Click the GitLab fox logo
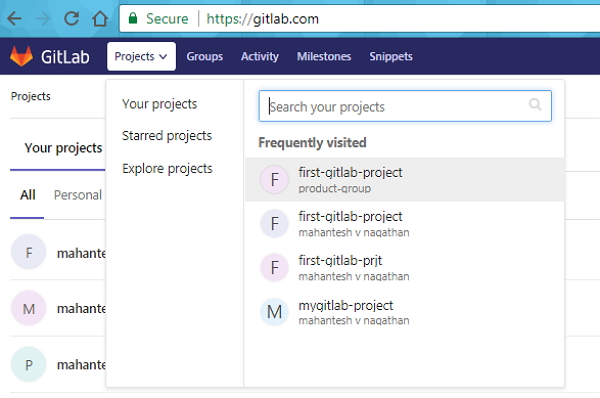The width and height of the screenshot is (600, 398). click(x=21, y=57)
